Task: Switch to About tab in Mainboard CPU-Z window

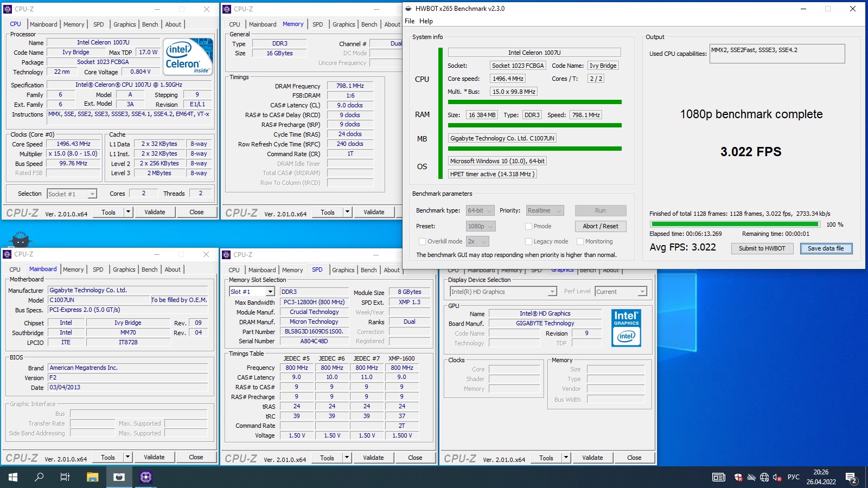Action: pos(173,269)
